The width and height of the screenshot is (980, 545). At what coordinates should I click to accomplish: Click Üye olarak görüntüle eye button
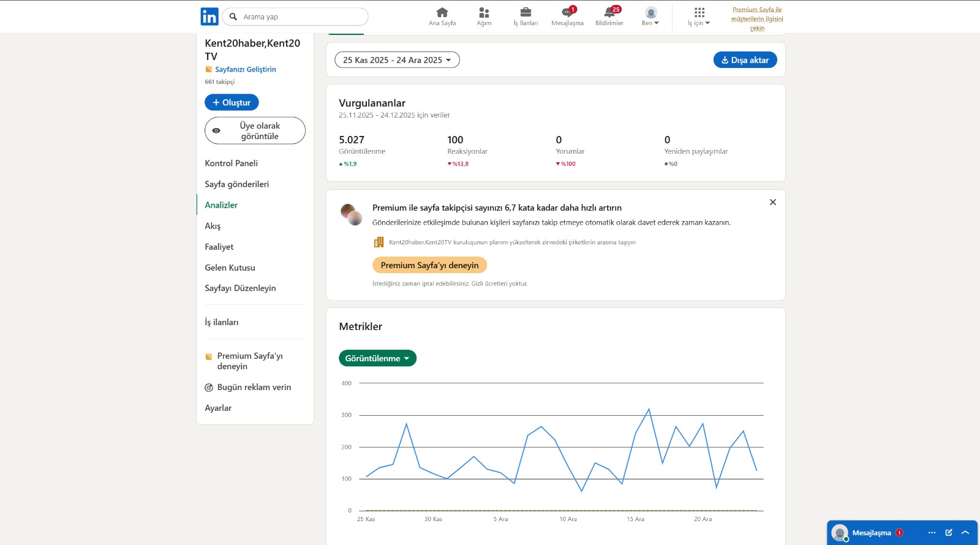tap(255, 130)
